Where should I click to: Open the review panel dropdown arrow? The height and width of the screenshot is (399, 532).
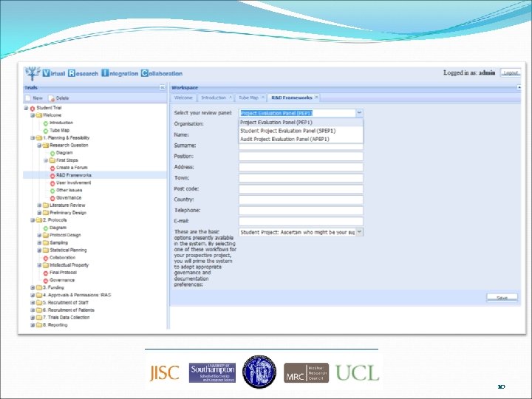coord(359,113)
